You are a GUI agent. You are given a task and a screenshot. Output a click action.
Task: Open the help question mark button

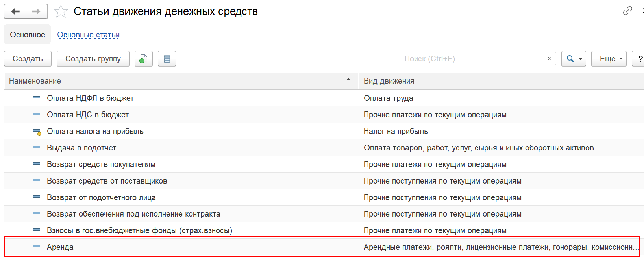[x=639, y=59]
